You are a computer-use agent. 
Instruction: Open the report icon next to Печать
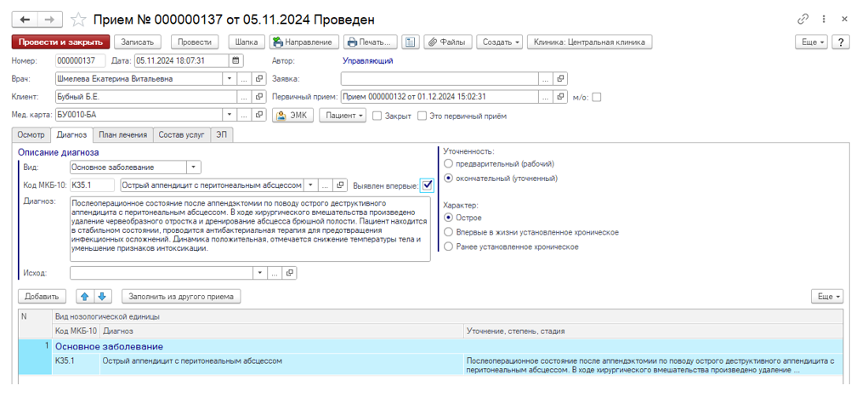point(410,43)
